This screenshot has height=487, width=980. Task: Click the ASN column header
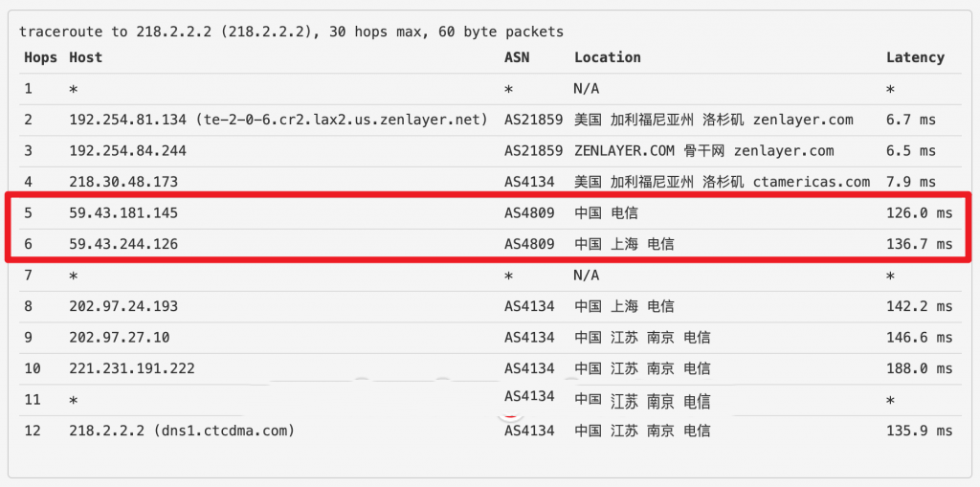pos(517,57)
